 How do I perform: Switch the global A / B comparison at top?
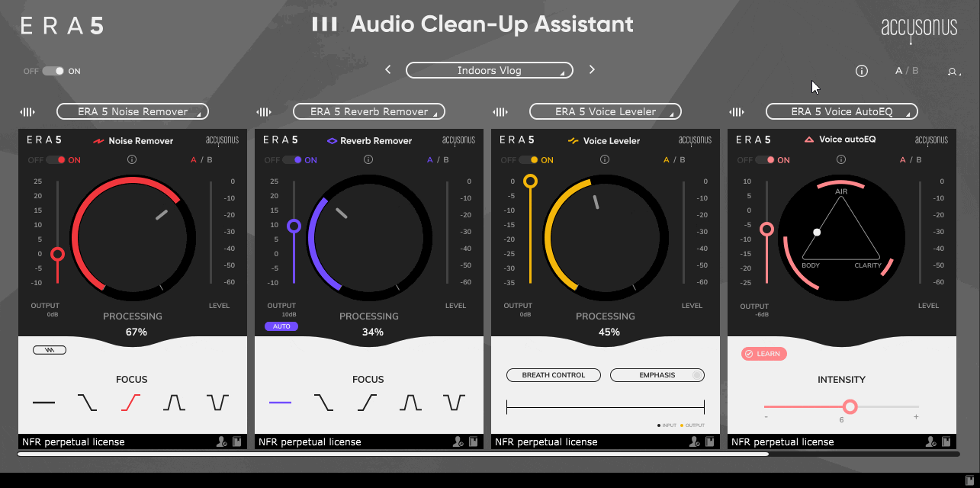(x=907, y=71)
